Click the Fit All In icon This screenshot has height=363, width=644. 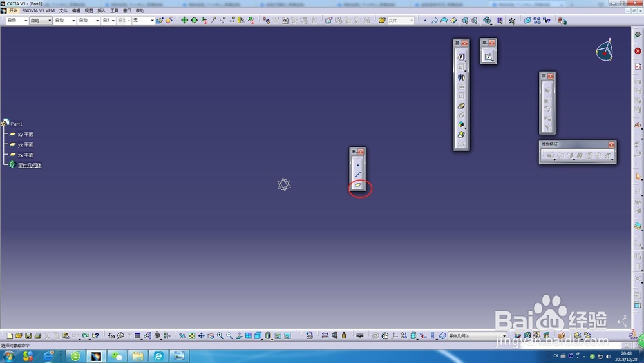[x=192, y=336]
